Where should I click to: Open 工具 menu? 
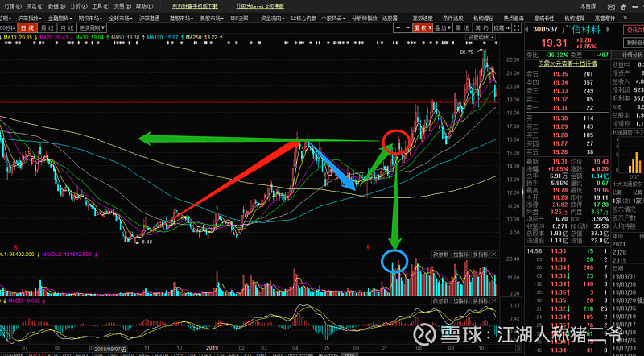tap(101, 6)
